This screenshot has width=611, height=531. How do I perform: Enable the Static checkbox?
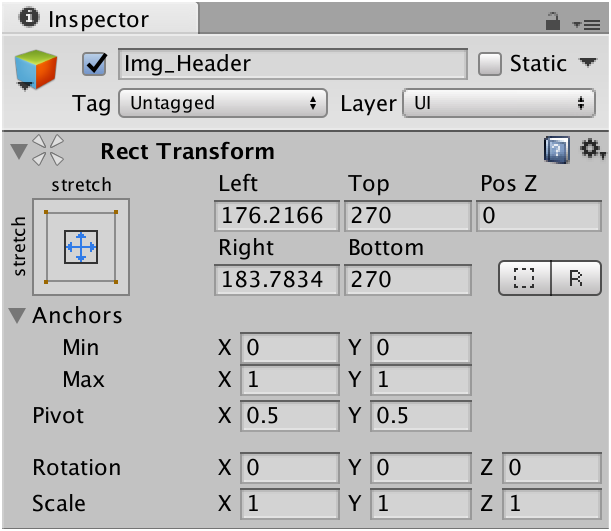pyautogui.click(x=490, y=64)
